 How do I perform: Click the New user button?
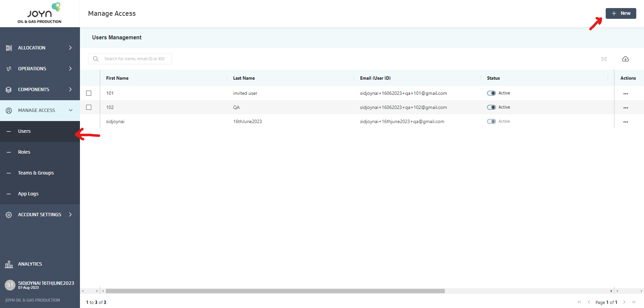(620, 13)
